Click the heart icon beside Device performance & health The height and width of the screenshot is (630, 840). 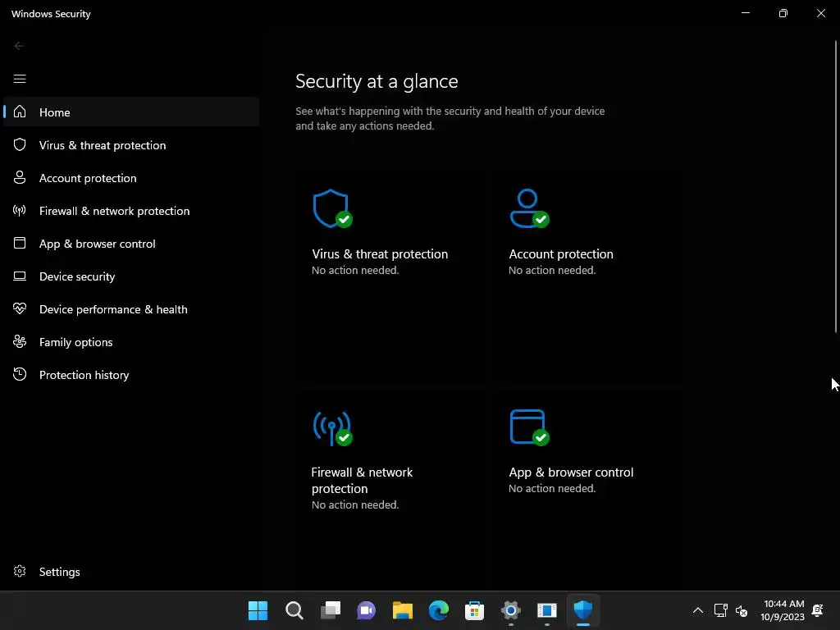[x=20, y=308]
